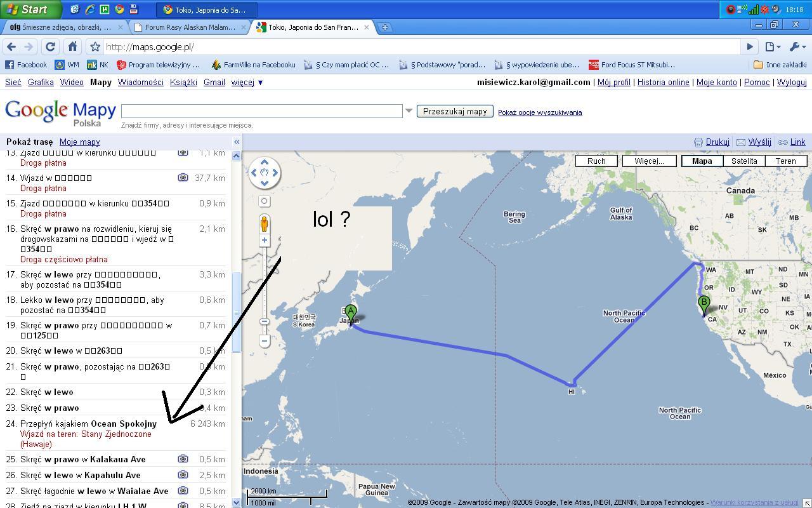
Task: Open the home page via the house icon
Action: (x=72, y=47)
